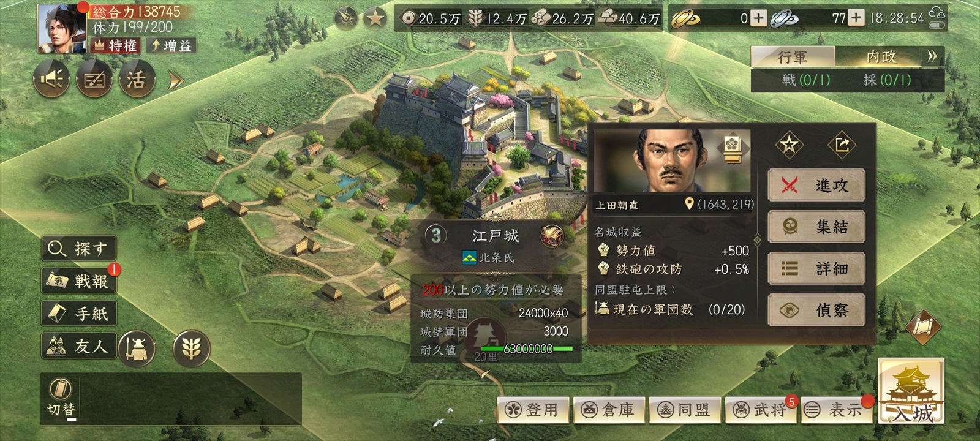980x441 pixels.
Task: Tap the quest board icon beside megaphone
Action: coord(94,79)
